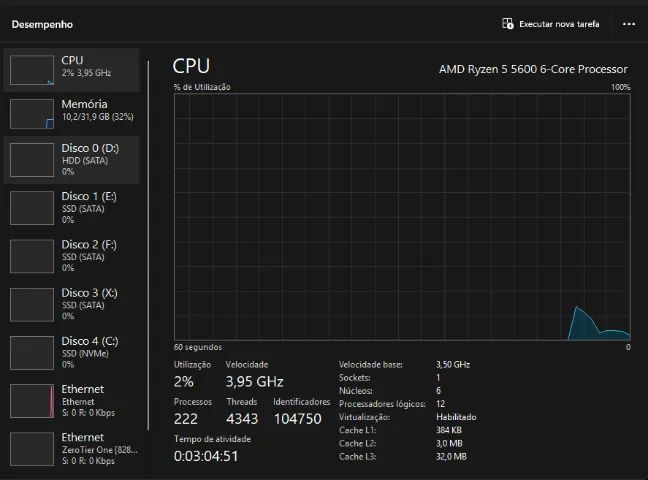
Task: Click the Executar nova tarefa text label
Action: tap(559, 24)
